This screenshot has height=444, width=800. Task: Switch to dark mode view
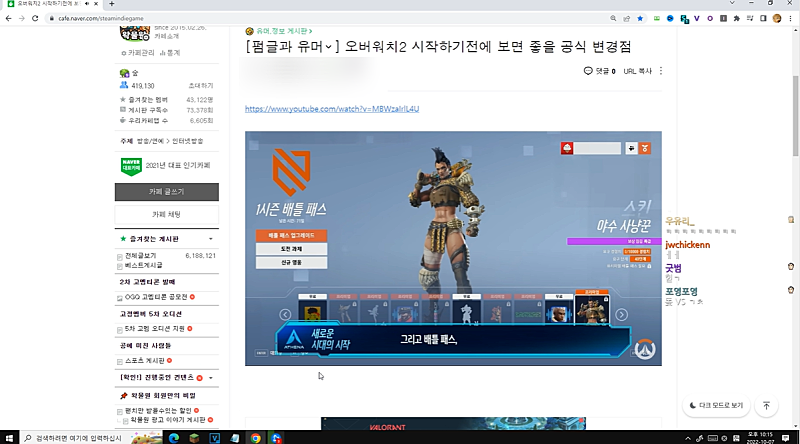pyautogui.click(x=716, y=405)
